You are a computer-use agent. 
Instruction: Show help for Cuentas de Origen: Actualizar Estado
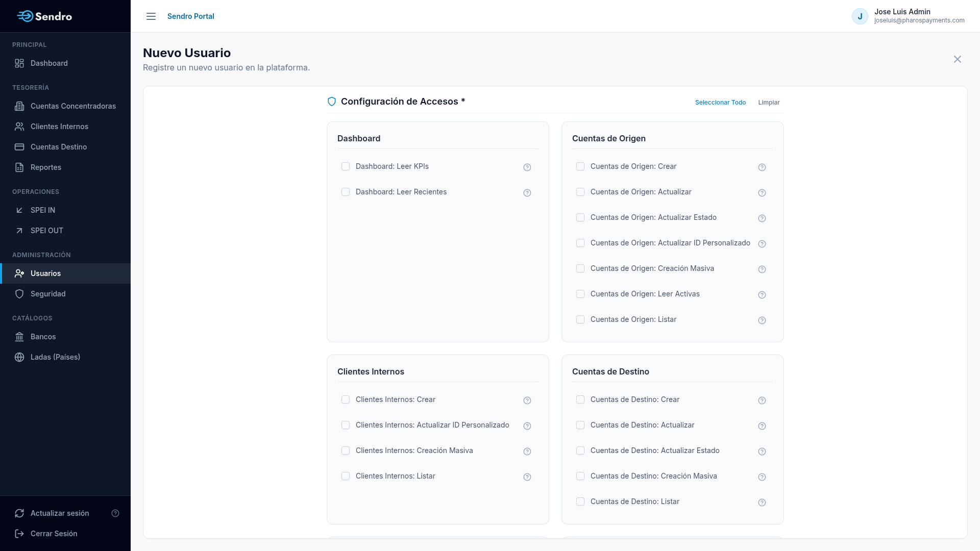coord(762,218)
